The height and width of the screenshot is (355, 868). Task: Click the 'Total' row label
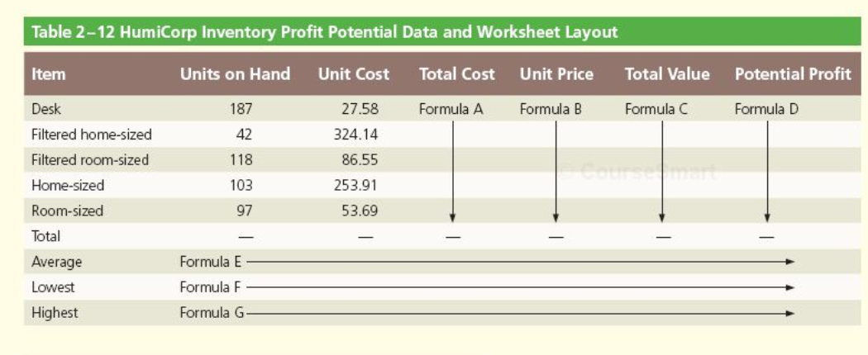coord(45,236)
